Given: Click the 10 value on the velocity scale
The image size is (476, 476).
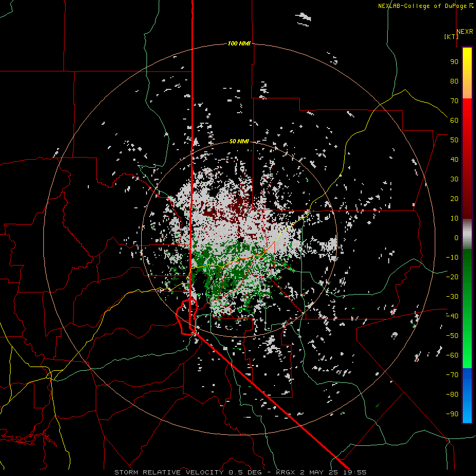Looking at the screenshot, I should [x=454, y=218].
